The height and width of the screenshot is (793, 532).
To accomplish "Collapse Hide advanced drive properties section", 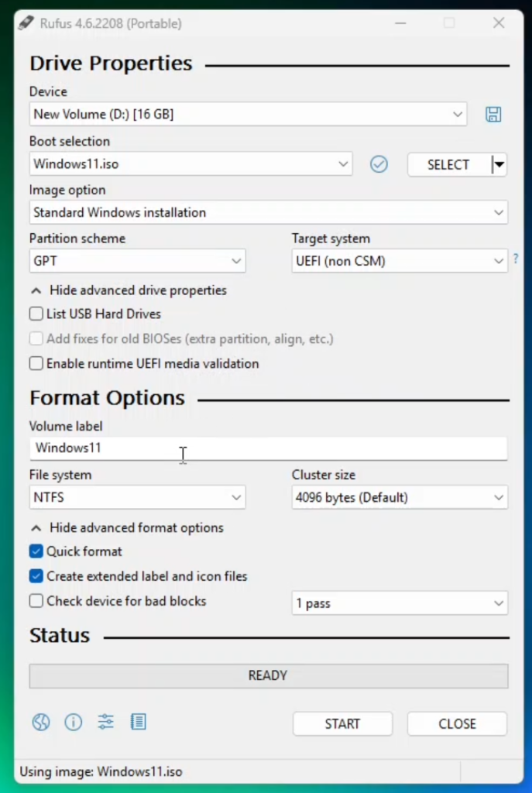I will click(129, 290).
